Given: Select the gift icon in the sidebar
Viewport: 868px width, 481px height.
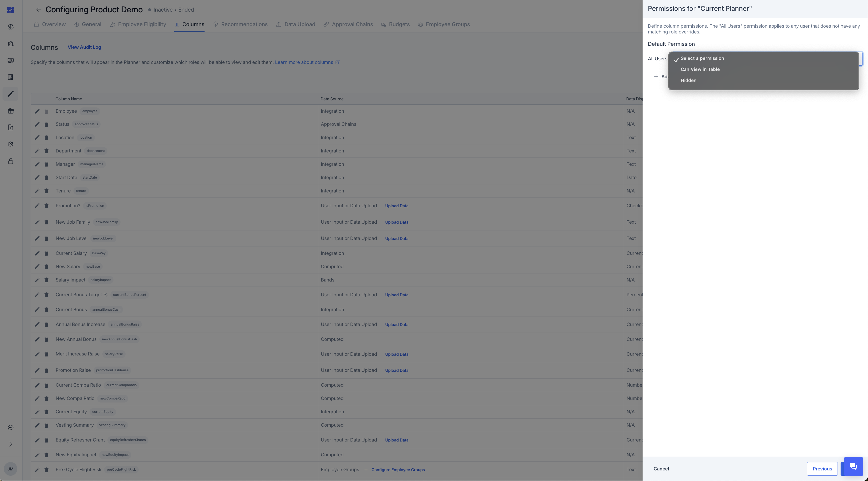Looking at the screenshot, I should 10,110.
